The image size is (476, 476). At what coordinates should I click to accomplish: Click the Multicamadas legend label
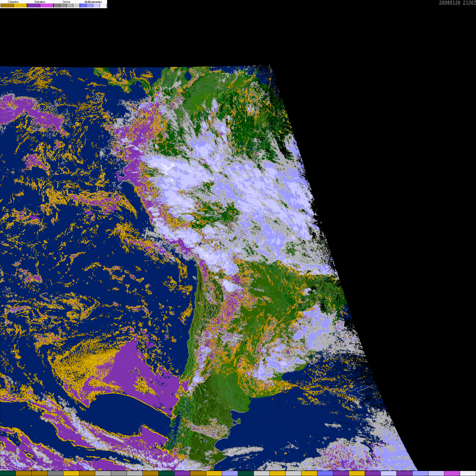point(93,2)
